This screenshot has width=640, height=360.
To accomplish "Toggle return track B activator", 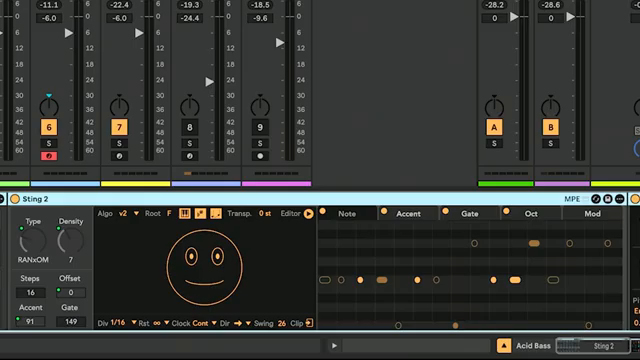I will 551,127.
